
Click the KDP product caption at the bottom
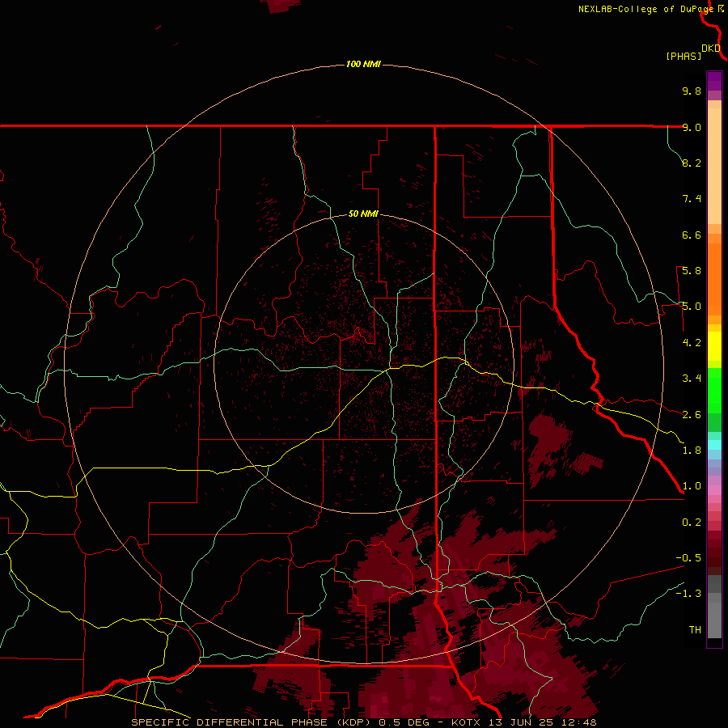[x=363, y=722]
